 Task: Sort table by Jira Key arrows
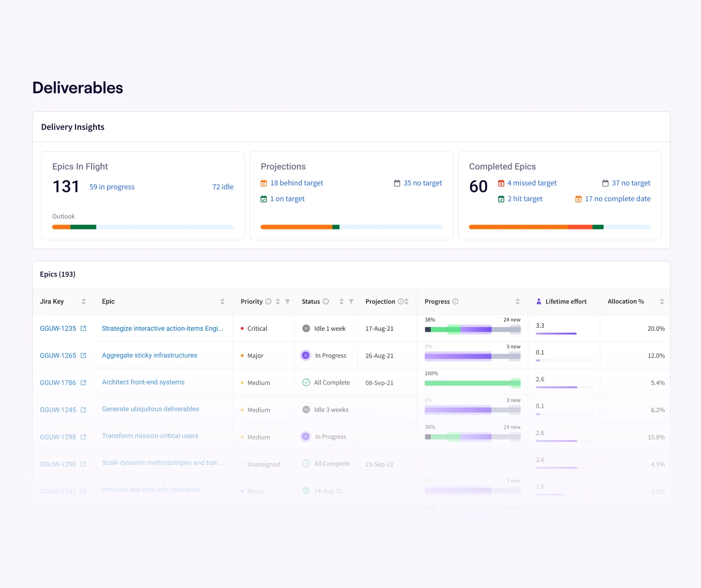click(x=83, y=302)
